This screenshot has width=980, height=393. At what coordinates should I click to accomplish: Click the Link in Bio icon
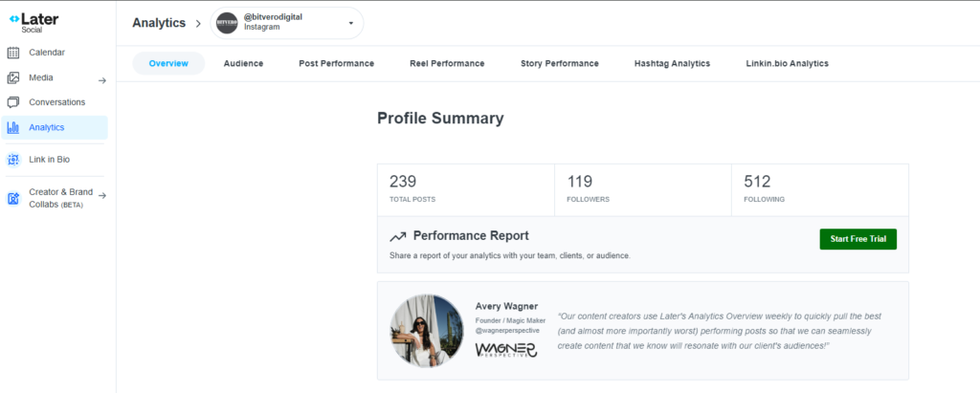click(x=13, y=160)
